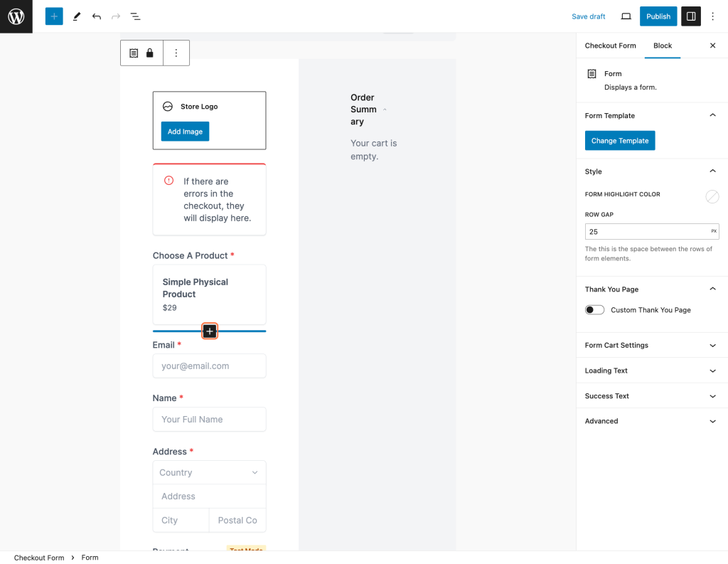Click the WordPress logo icon
The width and height of the screenshot is (728, 564).
click(x=16, y=16)
